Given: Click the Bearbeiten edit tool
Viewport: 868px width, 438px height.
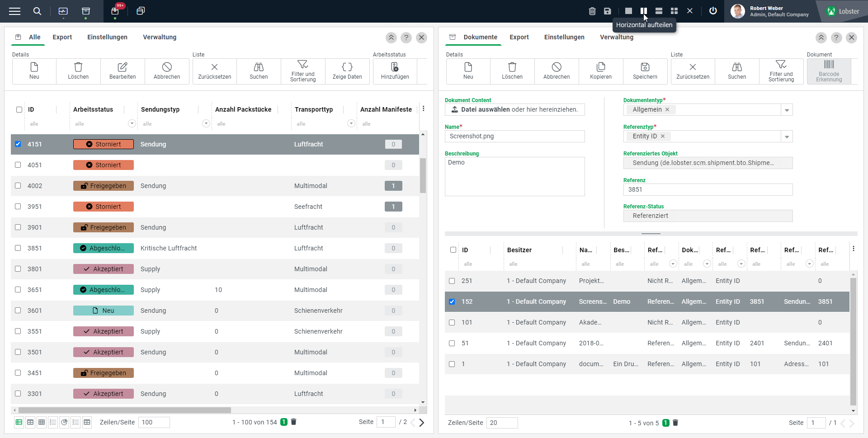Looking at the screenshot, I should (123, 71).
